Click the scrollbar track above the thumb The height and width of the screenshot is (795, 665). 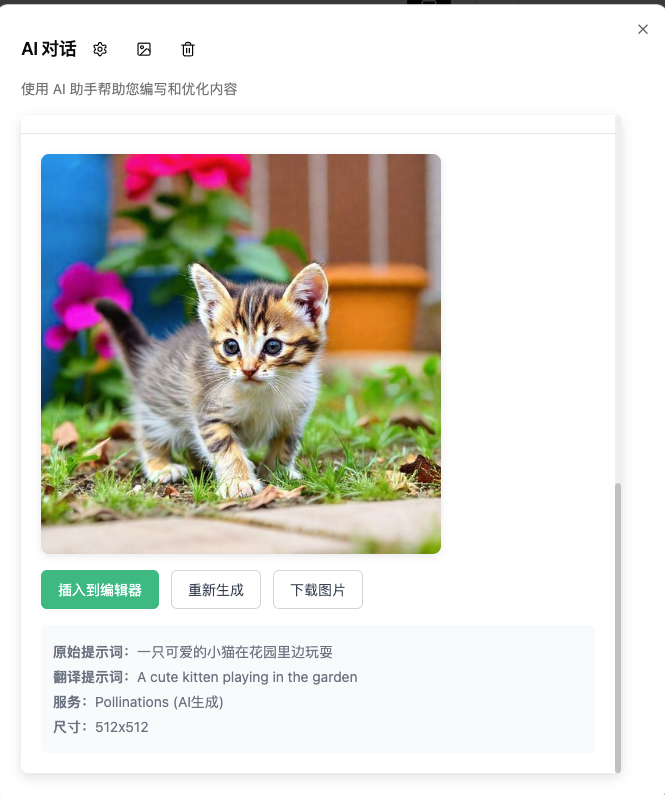(x=618, y=299)
